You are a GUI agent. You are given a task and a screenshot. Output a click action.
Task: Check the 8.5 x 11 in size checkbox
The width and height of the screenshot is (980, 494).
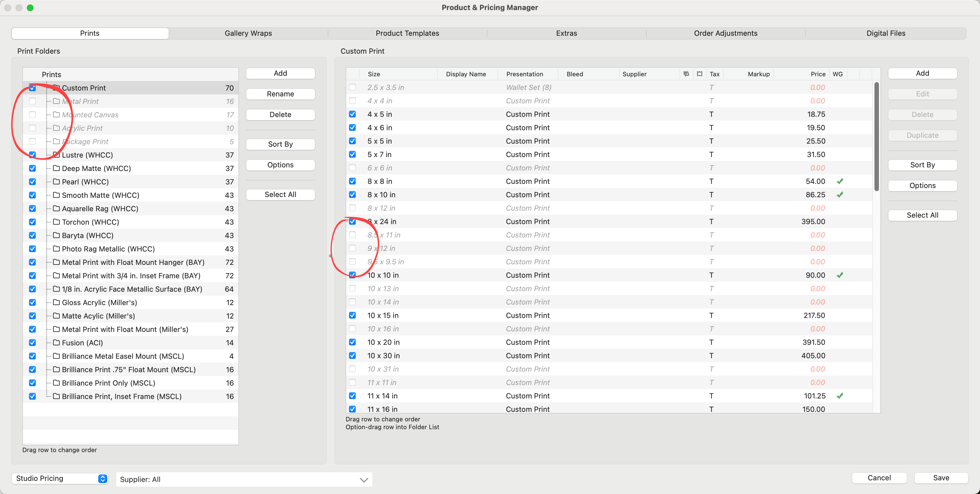click(352, 235)
